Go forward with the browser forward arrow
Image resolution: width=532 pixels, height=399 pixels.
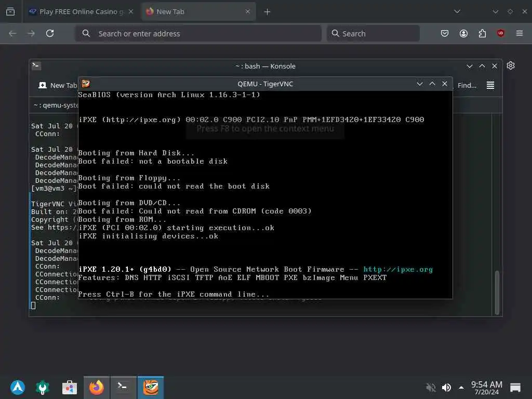31,33
